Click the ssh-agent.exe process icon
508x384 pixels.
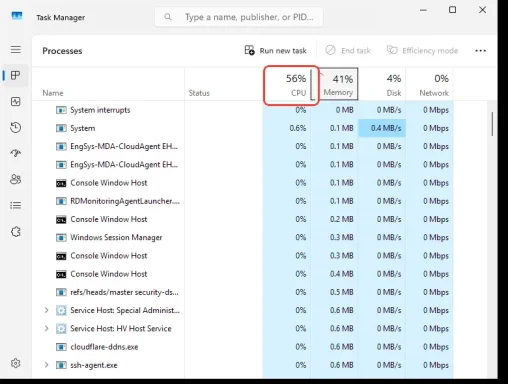pyautogui.click(x=61, y=365)
